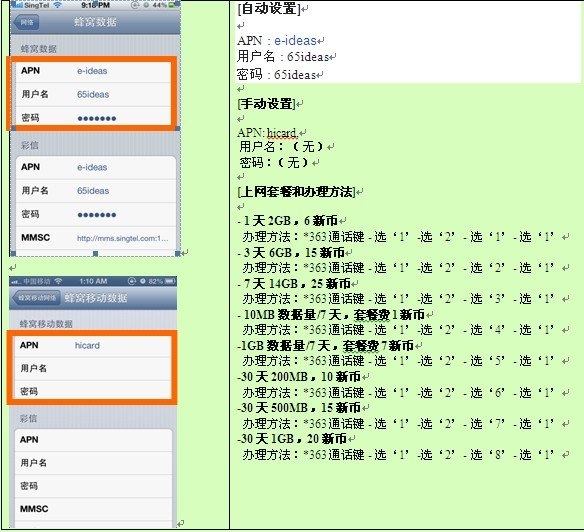Viewport: 584px width, 532px height.
Task: Edit the empty cellular data 用户名 field in bottom phone
Action: tap(92, 368)
